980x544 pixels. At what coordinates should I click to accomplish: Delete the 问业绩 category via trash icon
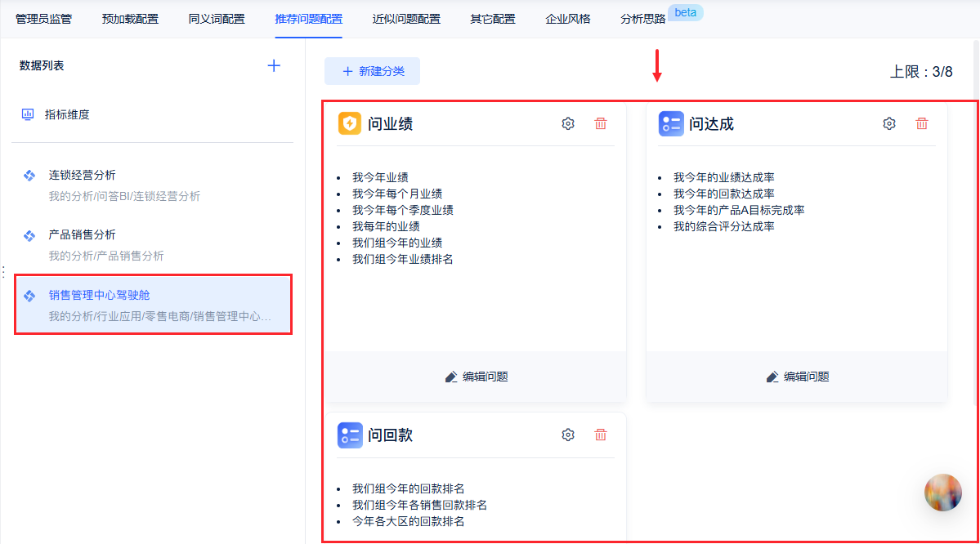(x=601, y=123)
